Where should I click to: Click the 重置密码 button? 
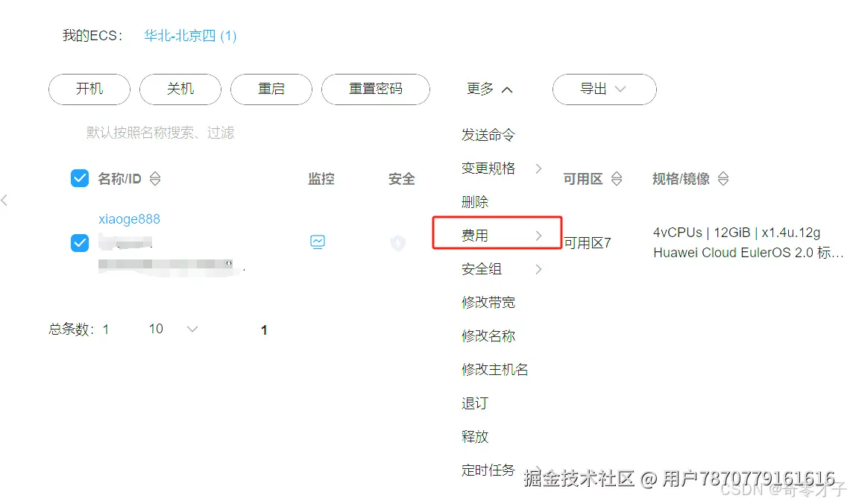(x=375, y=89)
